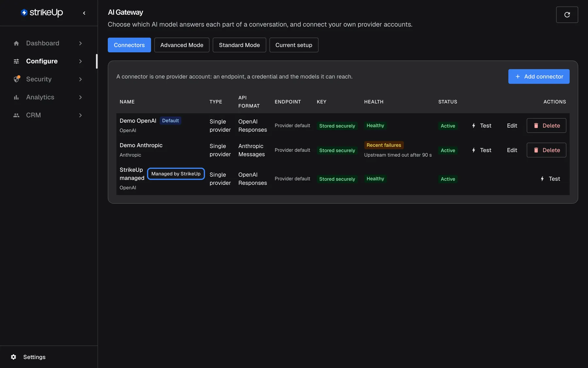Click the lightning icon in StrikeUp managed row

click(542, 179)
